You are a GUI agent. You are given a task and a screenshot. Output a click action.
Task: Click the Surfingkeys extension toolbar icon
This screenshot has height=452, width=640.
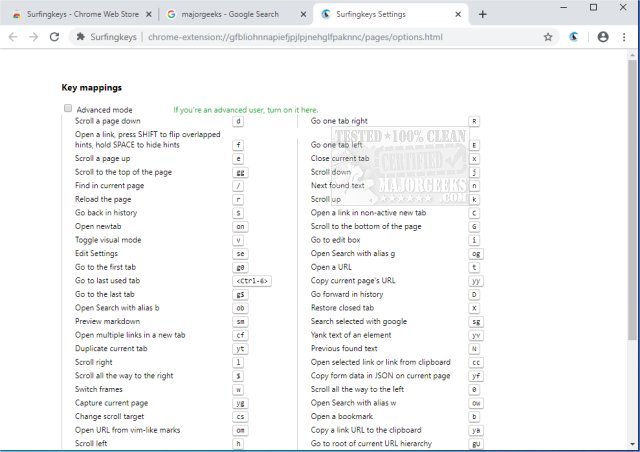[x=573, y=36]
